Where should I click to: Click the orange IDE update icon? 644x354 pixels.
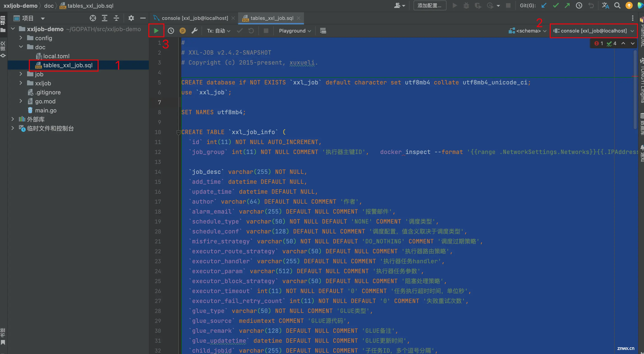tap(629, 5)
